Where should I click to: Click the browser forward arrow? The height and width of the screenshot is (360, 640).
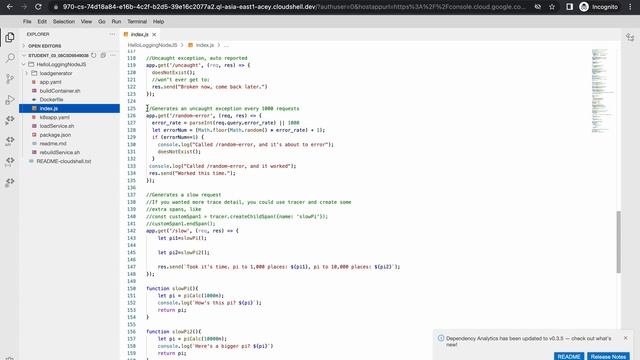[24, 7]
